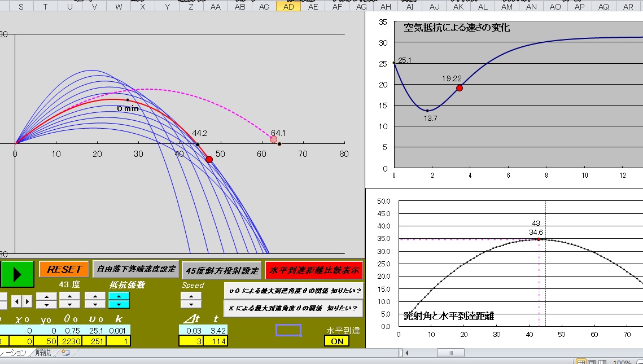Click the red point labeled 19.22 on speed chart
Screen dimensions: 643x364
point(460,87)
